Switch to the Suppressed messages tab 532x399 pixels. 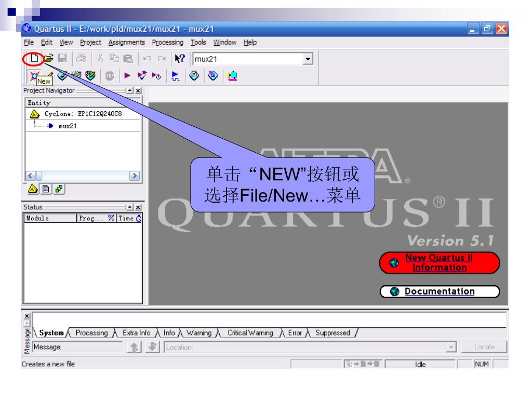pos(332,333)
